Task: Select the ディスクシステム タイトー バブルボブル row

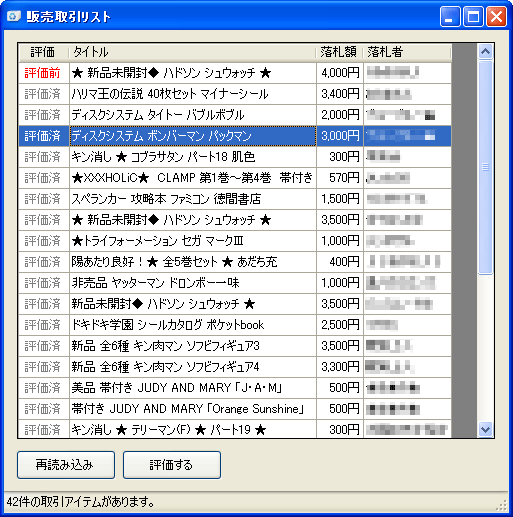Action: coord(235,115)
